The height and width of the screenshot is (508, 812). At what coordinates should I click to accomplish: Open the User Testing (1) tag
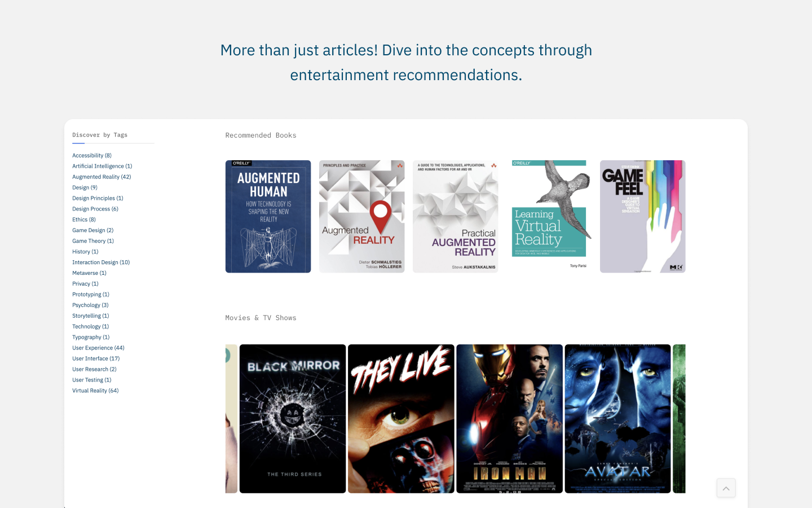92,380
